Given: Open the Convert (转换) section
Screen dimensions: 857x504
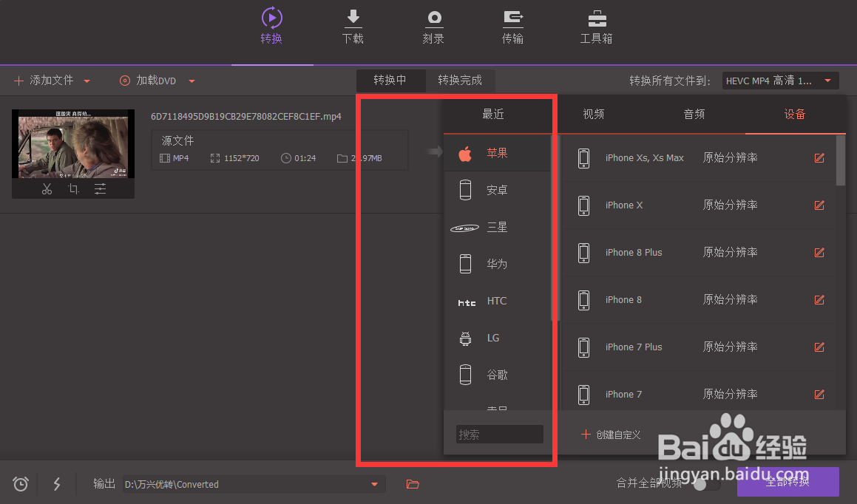Looking at the screenshot, I should click(271, 26).
